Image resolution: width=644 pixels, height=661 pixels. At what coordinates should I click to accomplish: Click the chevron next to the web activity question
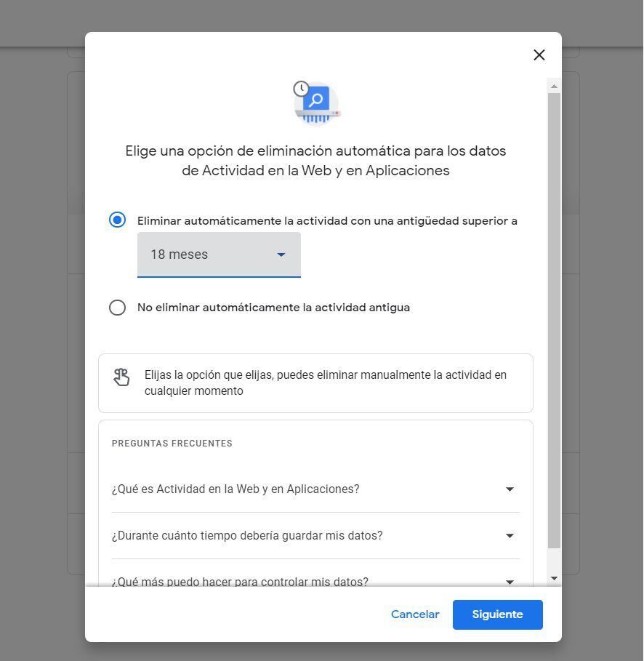pos(510,489)
